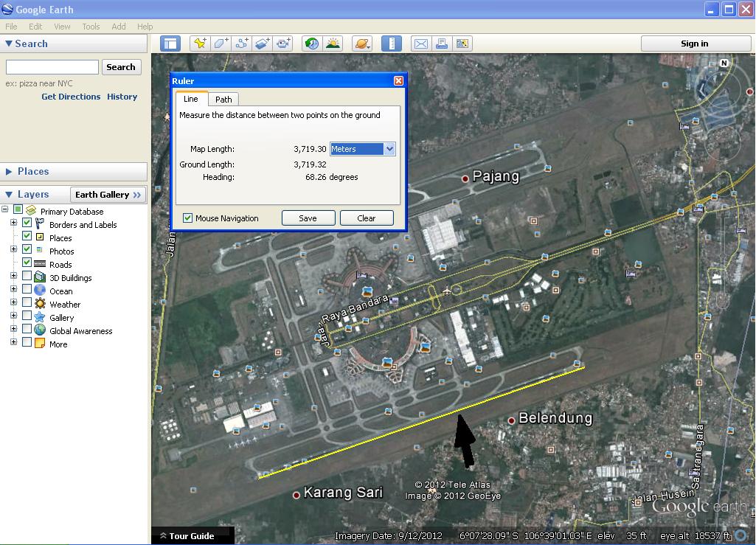This screenshot has height=545, width=756.
Task: Collapse the Primary Database tree node
Action: click(x=5, y=209)
